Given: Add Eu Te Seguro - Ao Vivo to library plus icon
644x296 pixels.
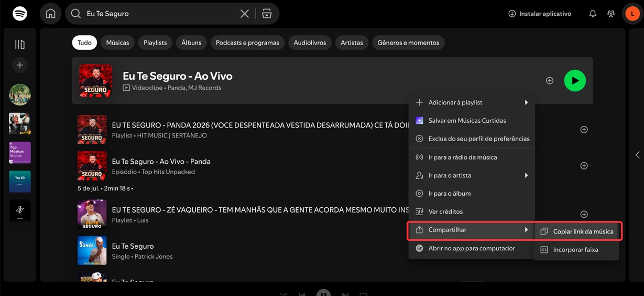Looking at the screenshot, I should point(550,81).
